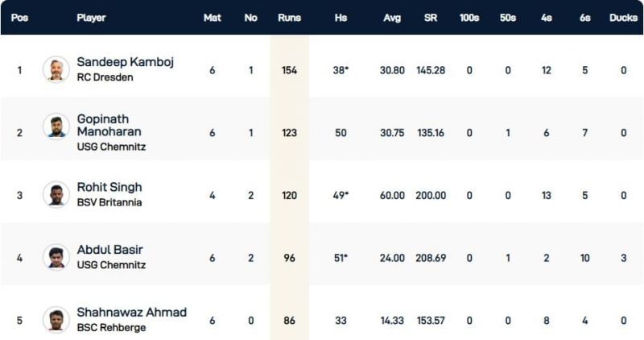Click Sandeep Kamboj's player avatar
The height and width of the screenshot is (340, 644).
[x=56, y=69]
